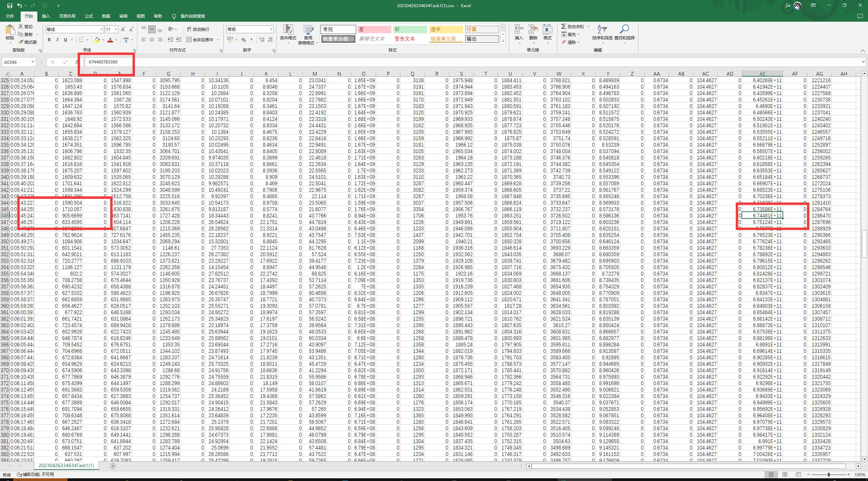The image size is (868, 481).
Task: Click the Increase Decimal icon
Action: pyautogui.click(x=262, y=40)
